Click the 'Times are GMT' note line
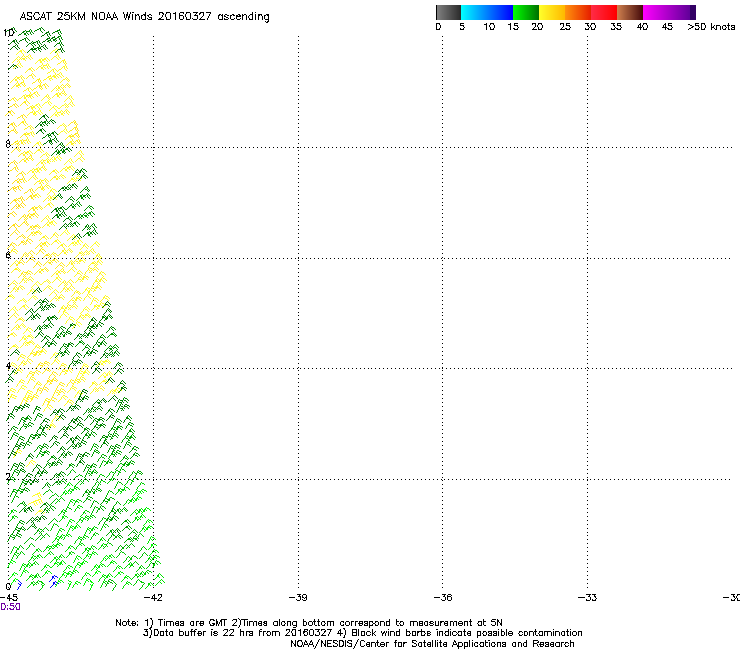The height and width of the screenshot is (650, 740). point(309,623)
